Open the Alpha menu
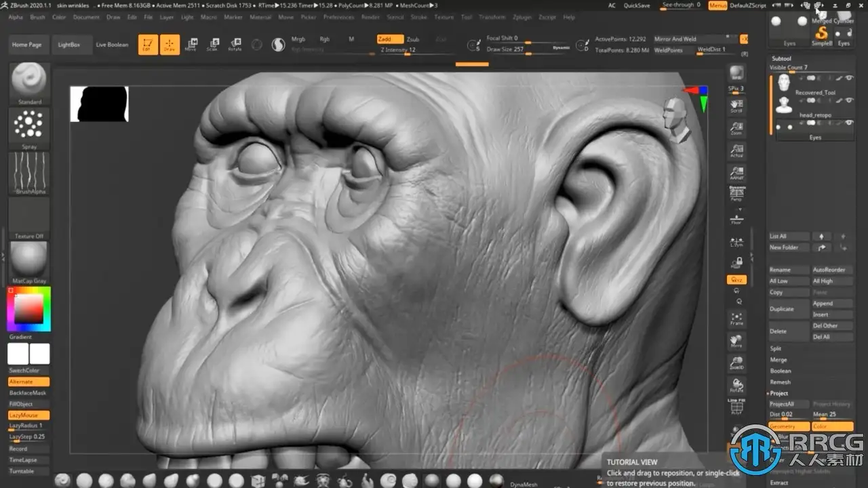Screen dimensions: 868x488 [x=16, y=17]
